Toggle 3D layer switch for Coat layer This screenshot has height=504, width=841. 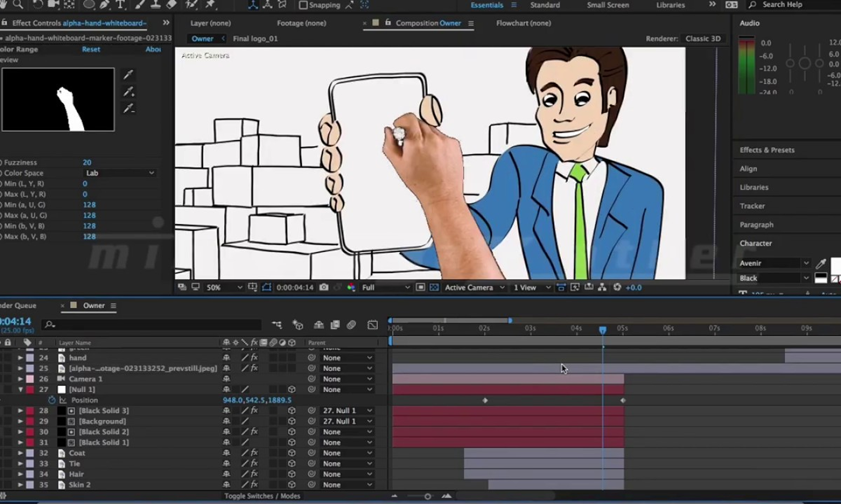tap(292, 453)
